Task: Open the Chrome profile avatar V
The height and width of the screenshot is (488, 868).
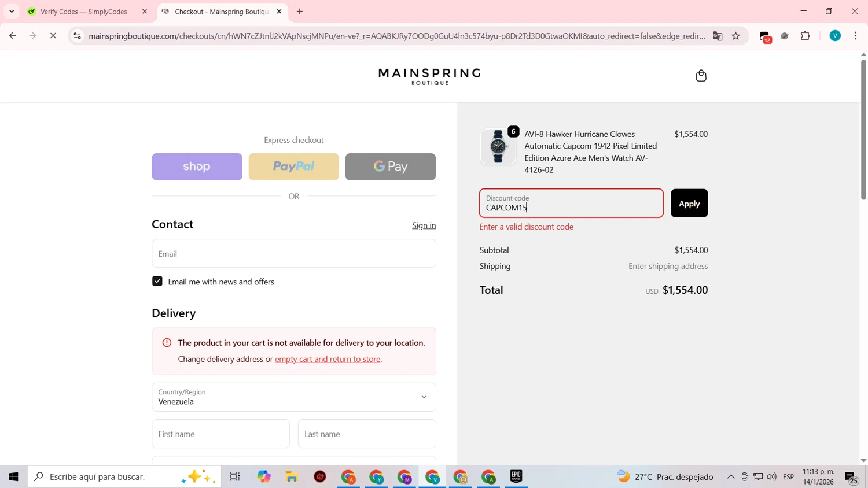Action: tap(835, 36)
